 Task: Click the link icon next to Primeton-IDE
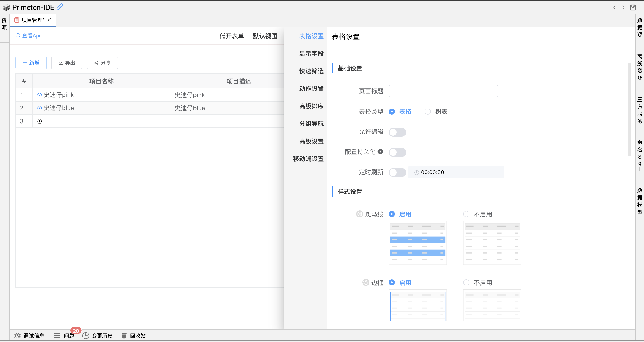pos(60,7)
